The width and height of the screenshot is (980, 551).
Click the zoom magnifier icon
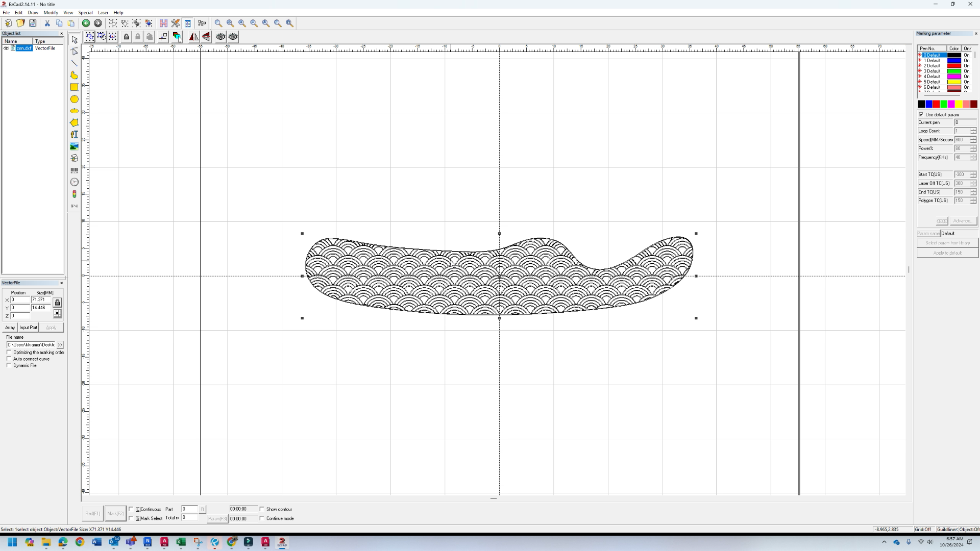pyautogui.click(x=218, y=23)
